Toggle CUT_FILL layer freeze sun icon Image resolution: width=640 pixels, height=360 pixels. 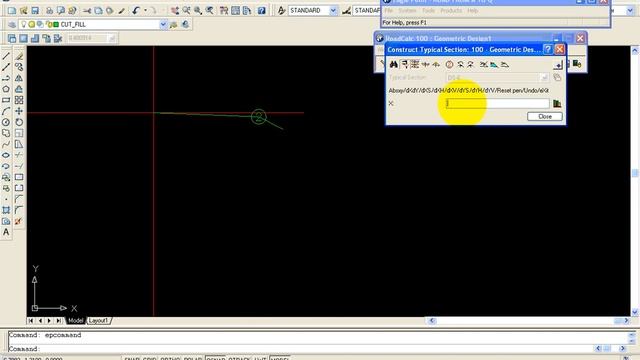tap(31, 24)
